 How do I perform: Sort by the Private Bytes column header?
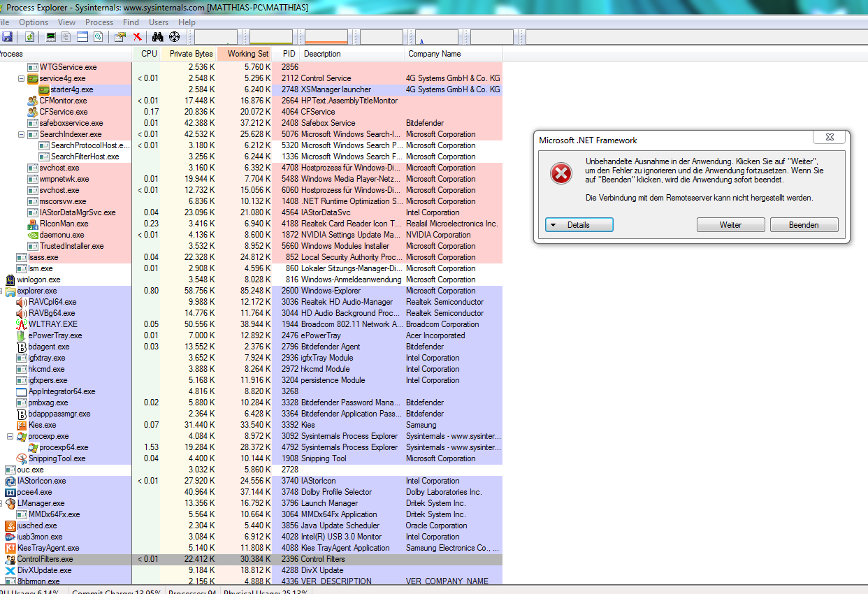(189, 54)
